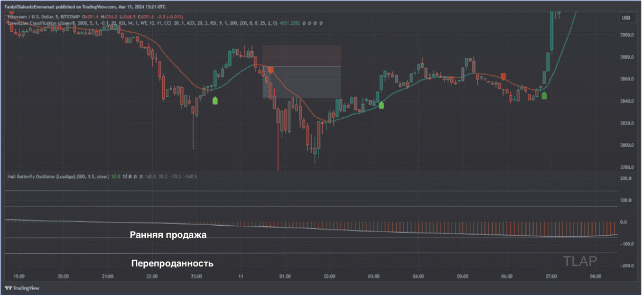644x295 pixels.
Task: Click the -100.0 oscillator axis label
Action: pyautogui.click(x=626, y=244)
